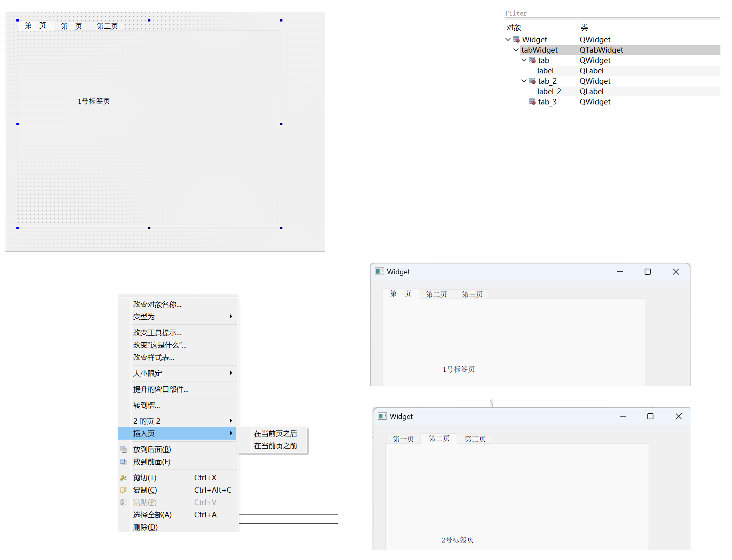The width and height of the screenshot is (732, 560).
Task: Click the Filter input field
Action: click(612, 13)
